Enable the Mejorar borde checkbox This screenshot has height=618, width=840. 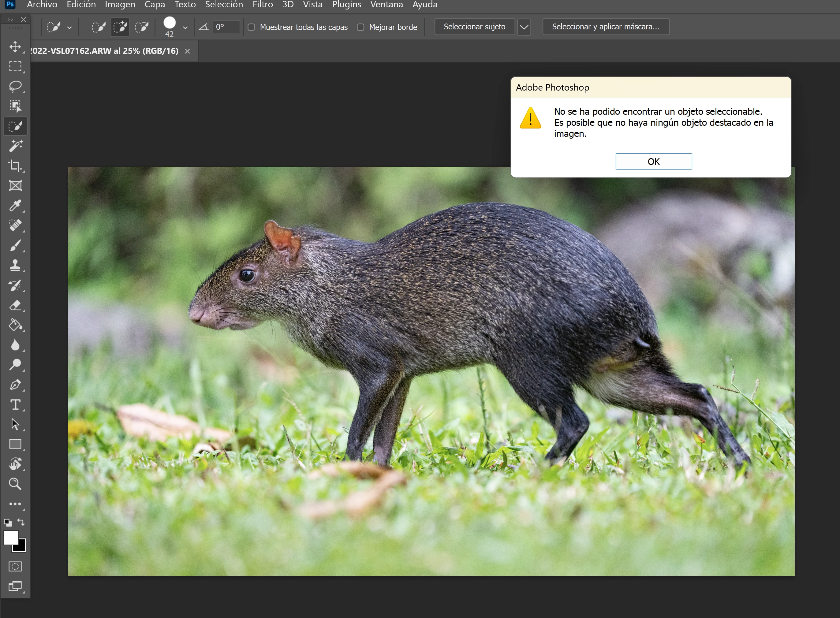360,27
